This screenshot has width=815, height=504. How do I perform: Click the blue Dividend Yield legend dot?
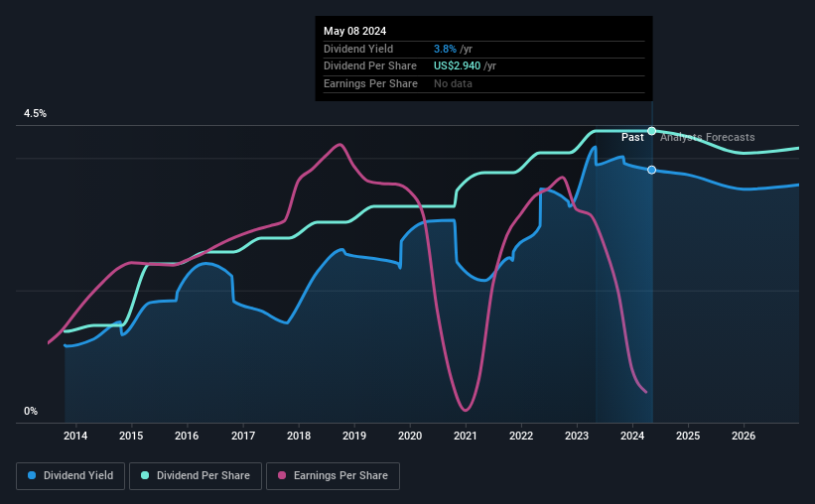[x=32, y=475]
